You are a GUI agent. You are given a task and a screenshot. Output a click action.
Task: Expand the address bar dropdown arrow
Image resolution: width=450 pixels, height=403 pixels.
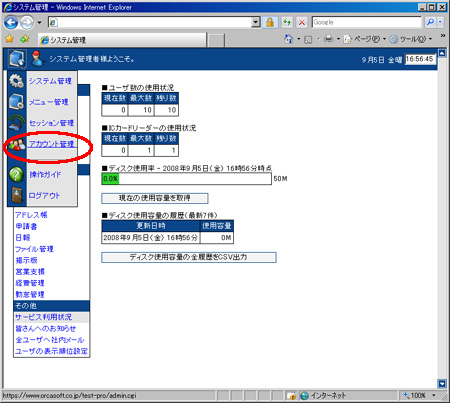pos(256,22)
